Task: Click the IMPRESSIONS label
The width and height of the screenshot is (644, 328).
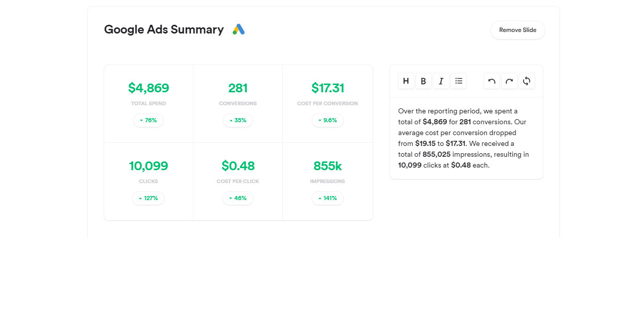Action: coord(328,182)
